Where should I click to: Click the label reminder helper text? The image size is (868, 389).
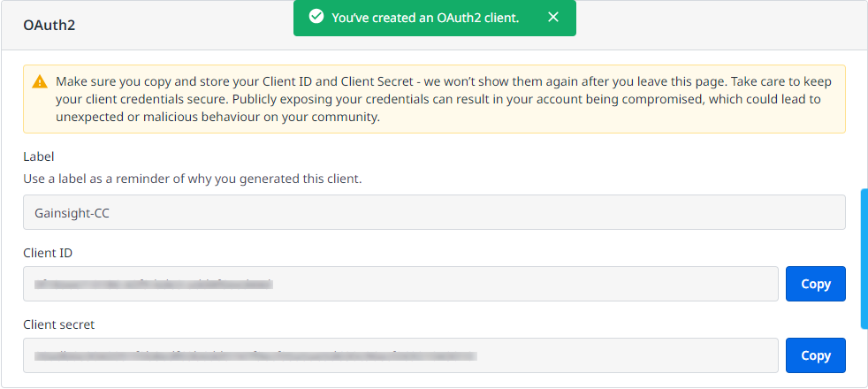192,179
